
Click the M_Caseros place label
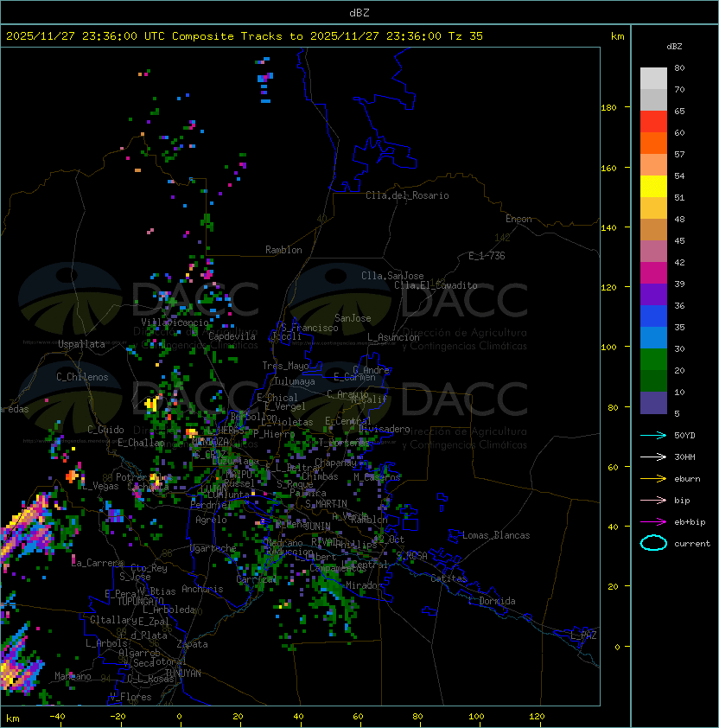377,476
